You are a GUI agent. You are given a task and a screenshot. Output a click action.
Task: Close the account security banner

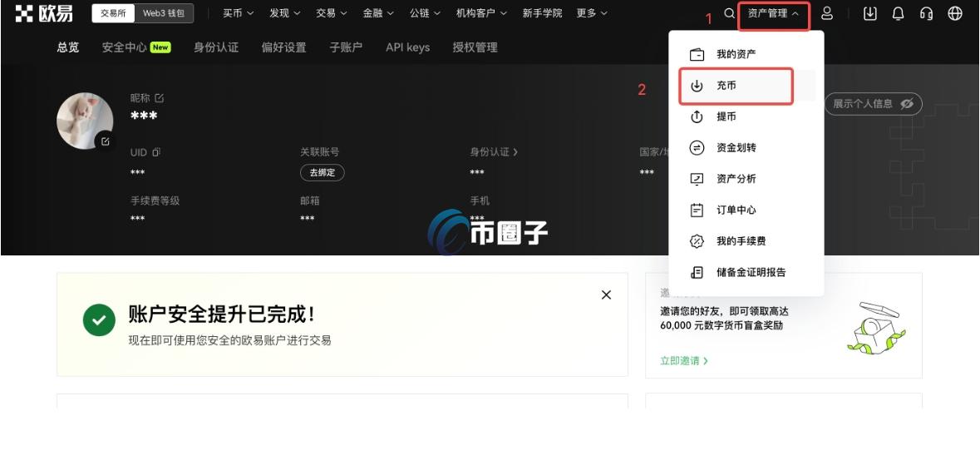click(x=606, y=294)
